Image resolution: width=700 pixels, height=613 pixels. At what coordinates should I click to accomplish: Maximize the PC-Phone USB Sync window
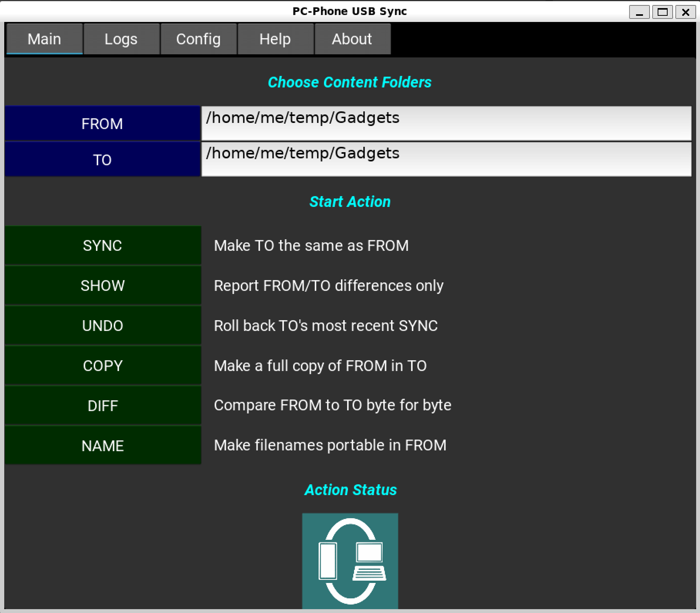coord(662,12)
